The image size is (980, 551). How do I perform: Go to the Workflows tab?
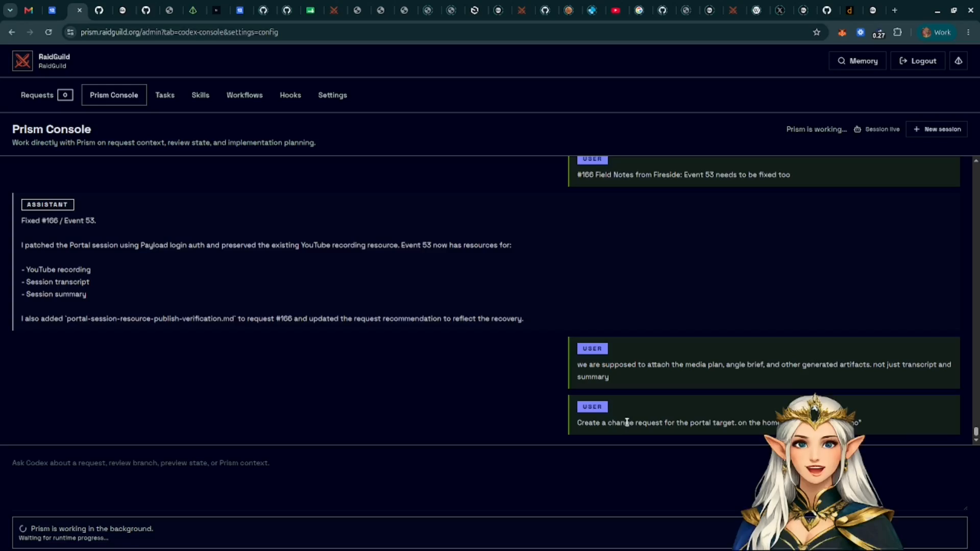pyautogui.click(x=244, y=95)
